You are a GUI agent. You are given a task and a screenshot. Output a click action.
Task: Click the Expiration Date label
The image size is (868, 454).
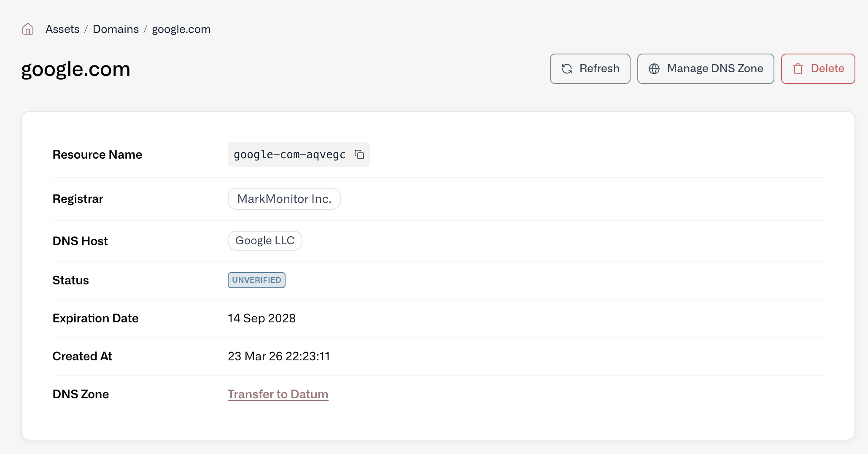pos(95,318)
